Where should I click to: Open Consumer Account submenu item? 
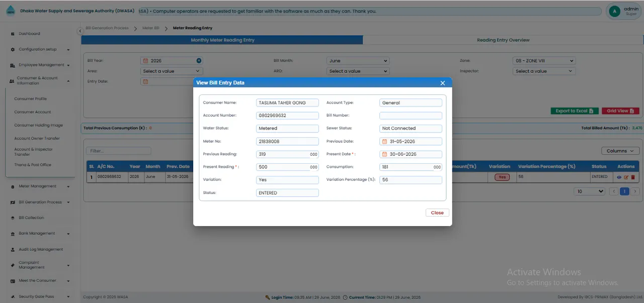tap(33, 112)
